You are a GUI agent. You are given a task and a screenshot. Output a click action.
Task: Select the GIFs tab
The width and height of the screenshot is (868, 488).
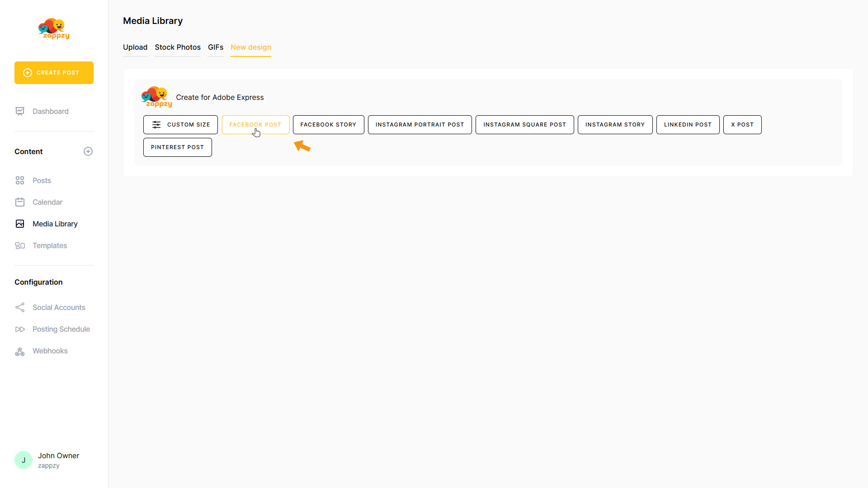tap(216, 47)
